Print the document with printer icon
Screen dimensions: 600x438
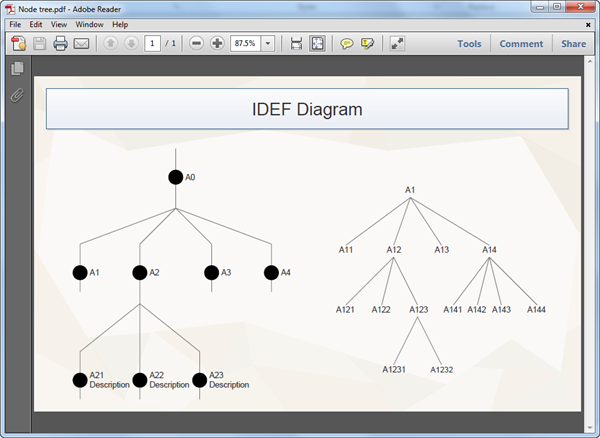(60, 44)
